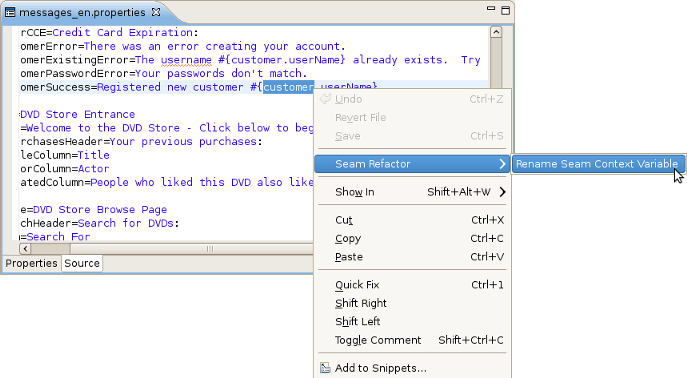Click the text Registered new customer
Image resolution: width=687 pixels, height=378 pixels.
click(170, 87)
